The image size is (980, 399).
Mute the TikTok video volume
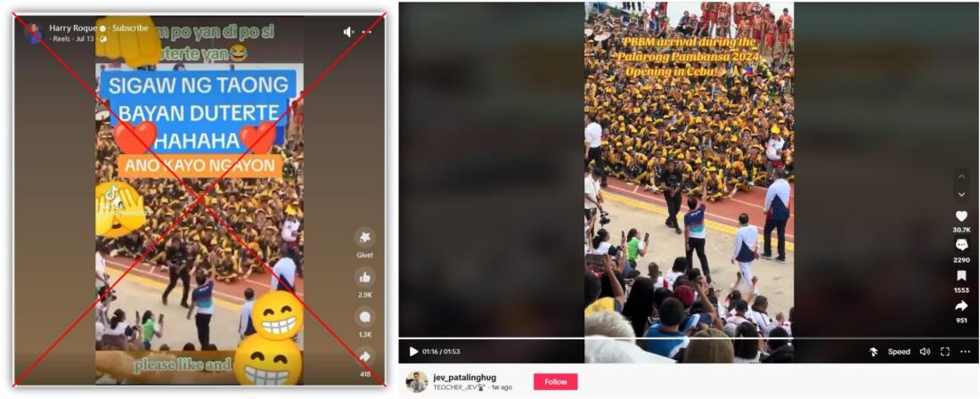(x=925, y=352)
